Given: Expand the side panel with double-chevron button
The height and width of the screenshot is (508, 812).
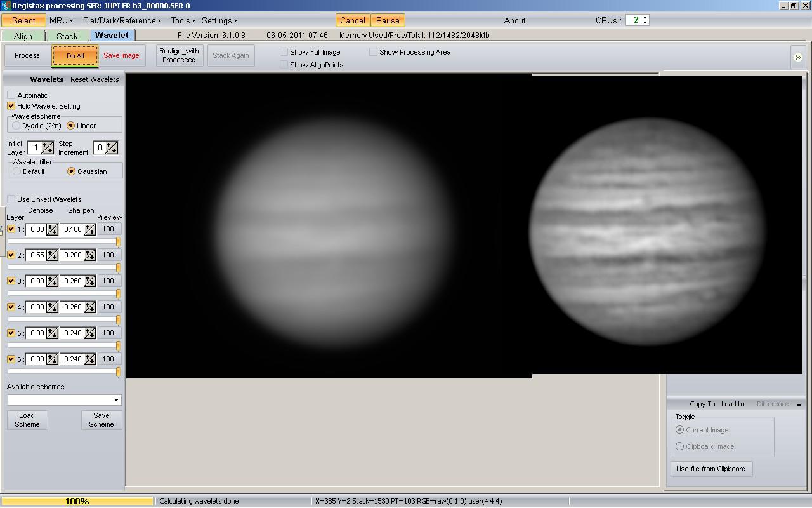Looking at the screenshot, I should coord(798,57).
